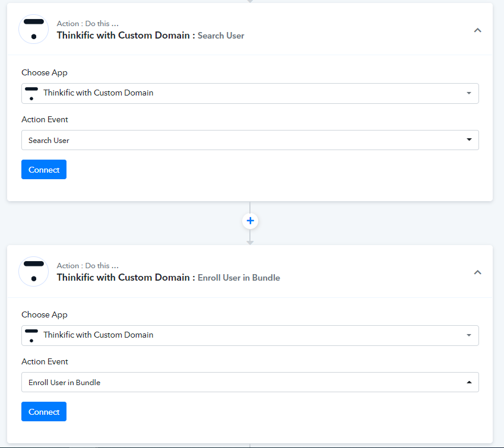
Task: Open Choose App dropdown in Enroll User step
Action: 250,335
